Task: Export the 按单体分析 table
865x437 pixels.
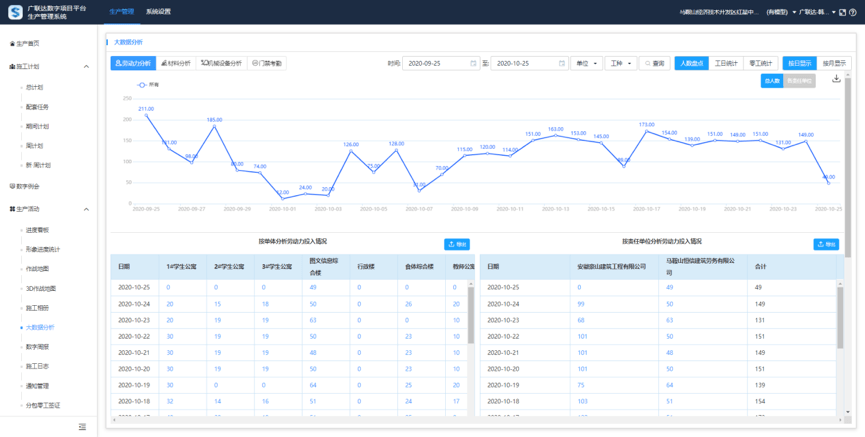Action: click(457, 244)
